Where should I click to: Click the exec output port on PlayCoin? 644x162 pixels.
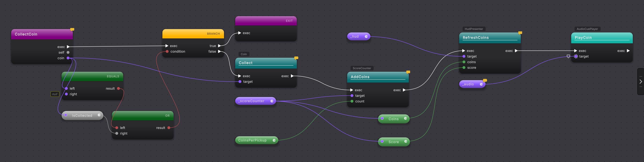coord(628,51)
